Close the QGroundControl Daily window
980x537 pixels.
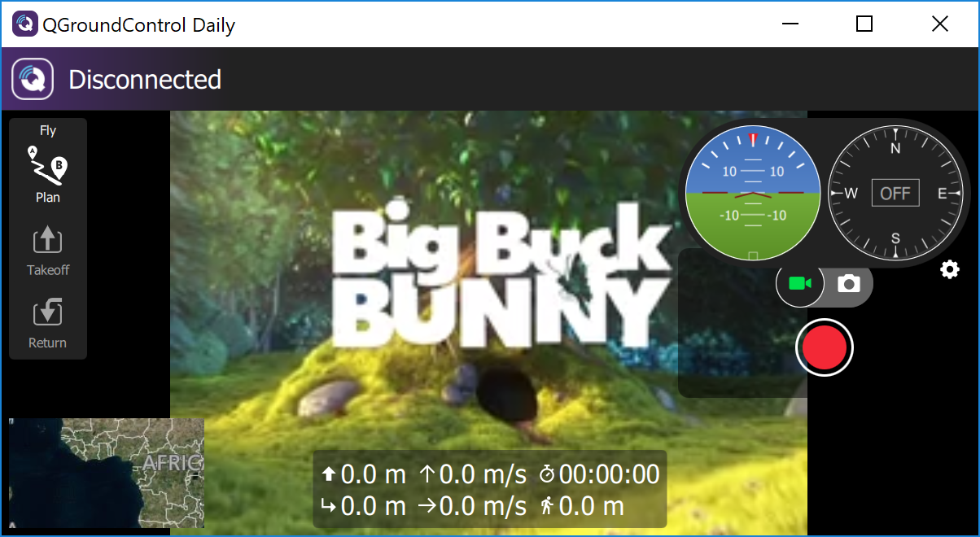939,24
